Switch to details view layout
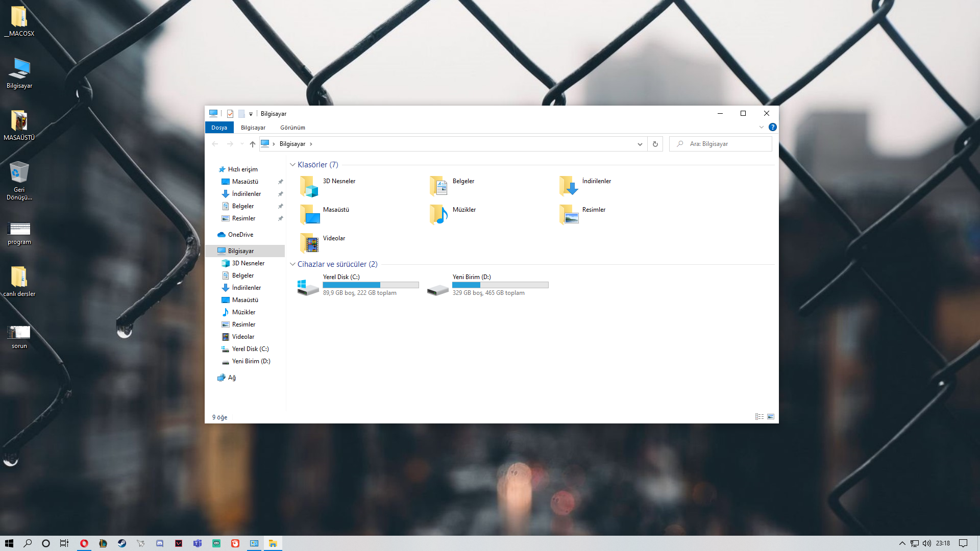This screenshot has height=551, width=980. coord(759,417)
